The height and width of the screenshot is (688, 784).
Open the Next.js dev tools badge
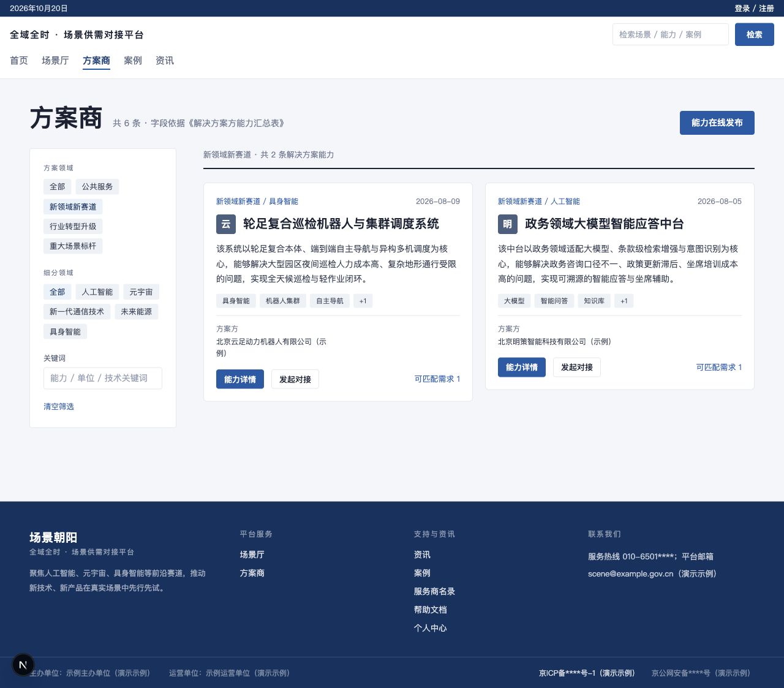coord(23,665)
